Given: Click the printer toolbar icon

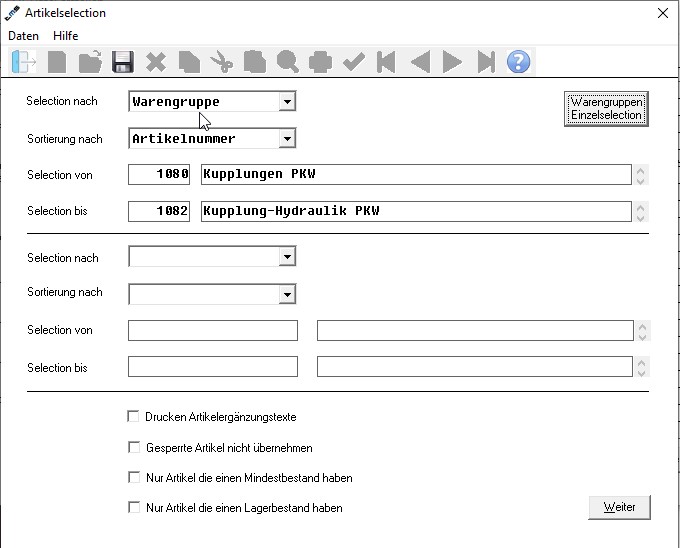Looking at the screenshot, I should (320, 62).
